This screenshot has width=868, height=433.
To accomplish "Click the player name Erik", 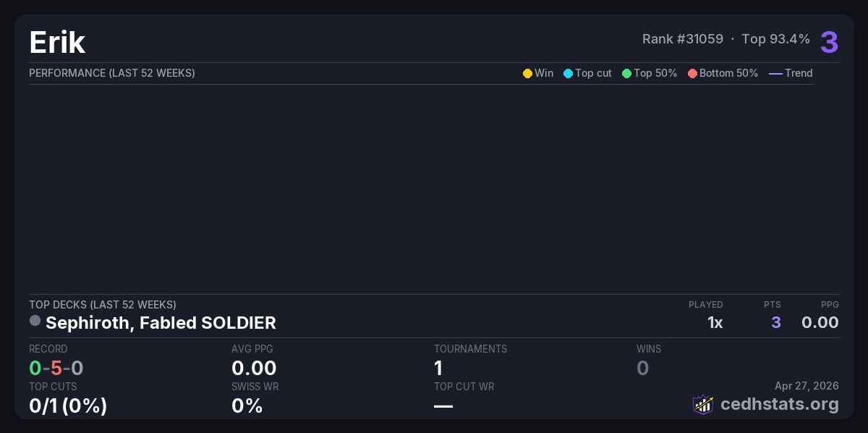I will [57, 43].
